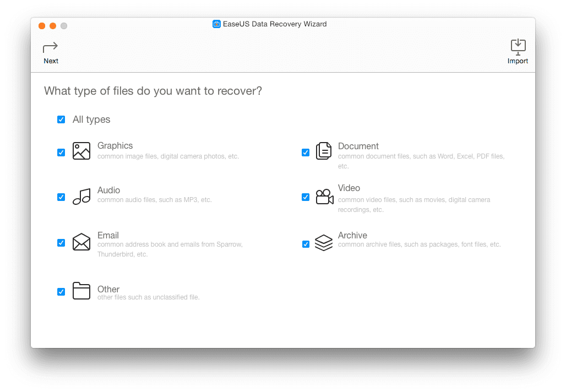The height and width of the screenshot is (392, 566).
Task: Click the Other label
Action: [x=108, y=289]
